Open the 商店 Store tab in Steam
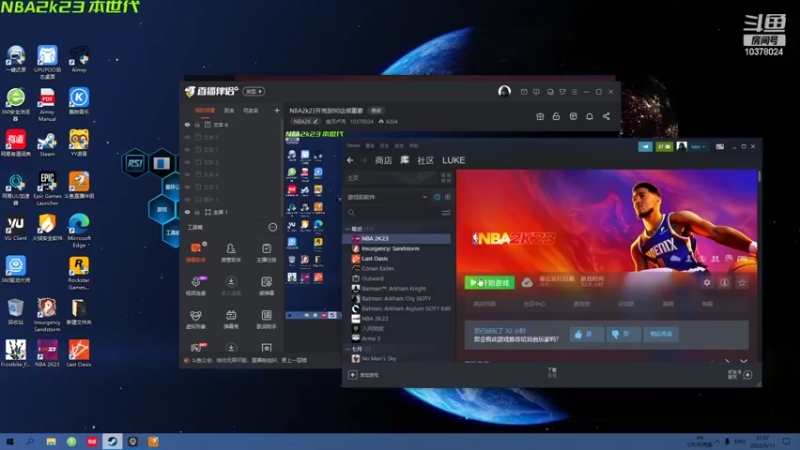 coord(383,160)
